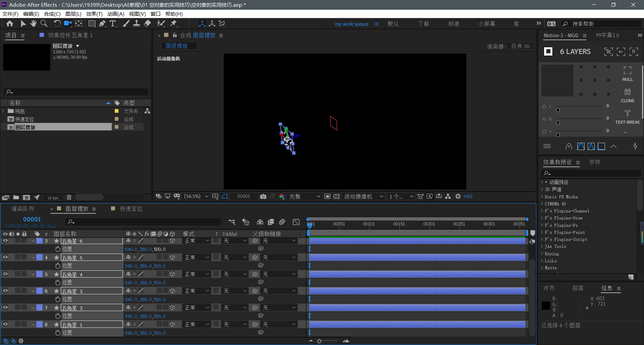Select the 标准 workspace
Screen dimensions: 644x345
click(x=453, y=24)
